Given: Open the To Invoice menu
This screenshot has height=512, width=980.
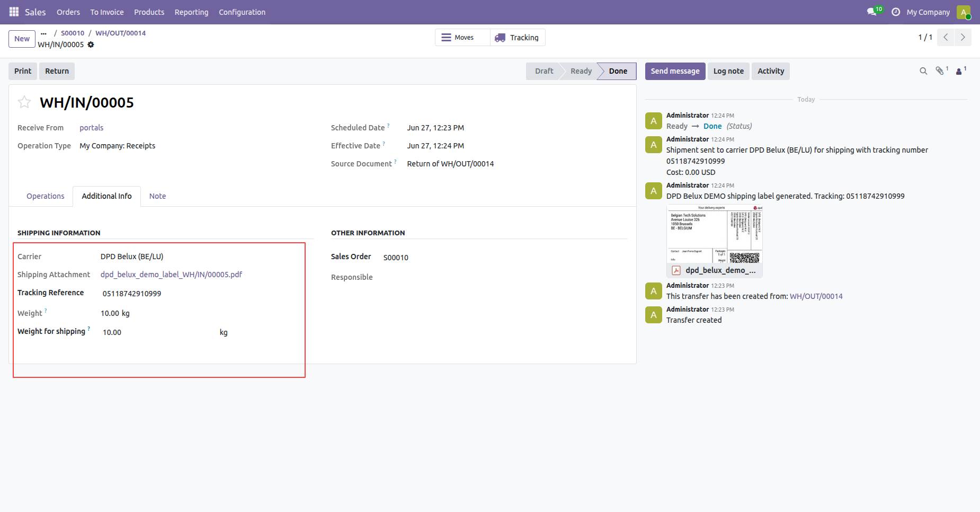Looking at the screenshot, I should [107, 12].
